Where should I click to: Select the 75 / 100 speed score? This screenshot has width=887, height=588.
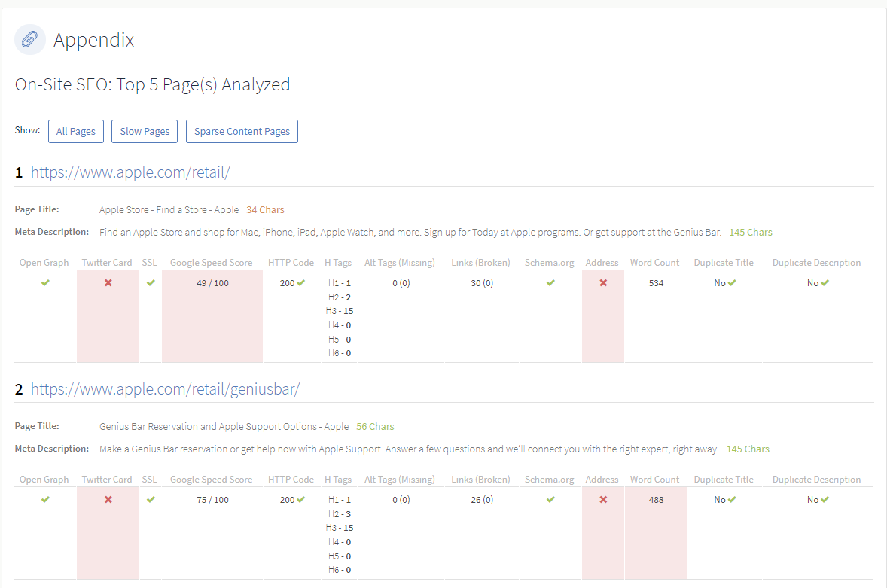coord(212,501)
